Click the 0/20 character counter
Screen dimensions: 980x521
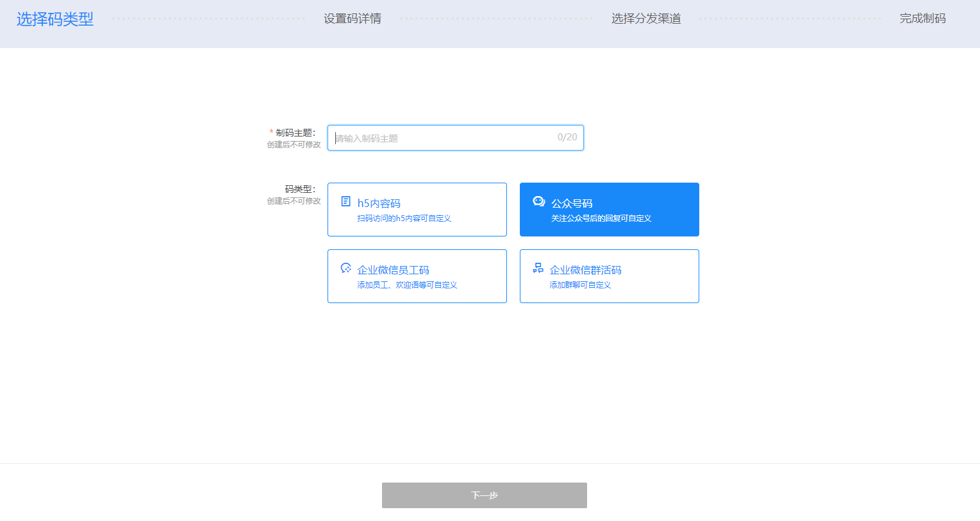point(567,137)
